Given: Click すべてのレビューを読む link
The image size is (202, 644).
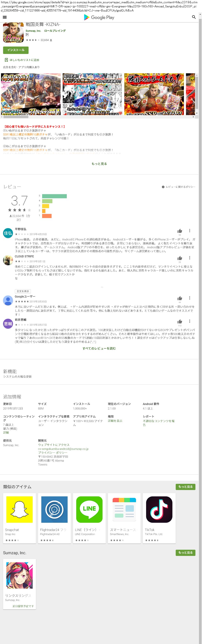Looking at the screenshot, I should click(99, 348).
